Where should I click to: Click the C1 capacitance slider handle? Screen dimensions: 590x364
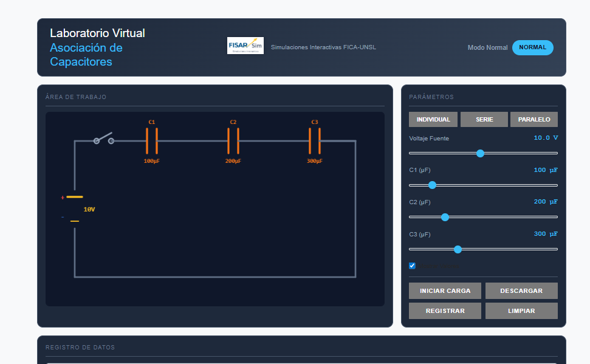(432, 185)
